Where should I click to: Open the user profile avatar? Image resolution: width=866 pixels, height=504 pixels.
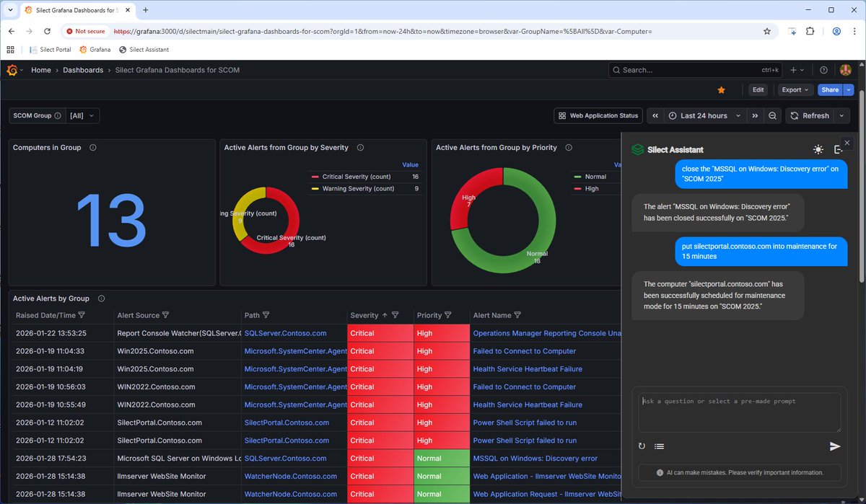[x=845, y=70]
